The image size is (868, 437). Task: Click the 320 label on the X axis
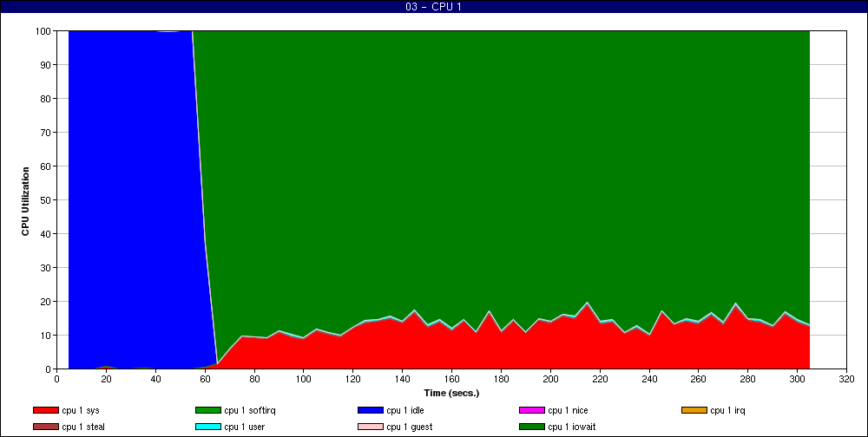pos(846,378)
